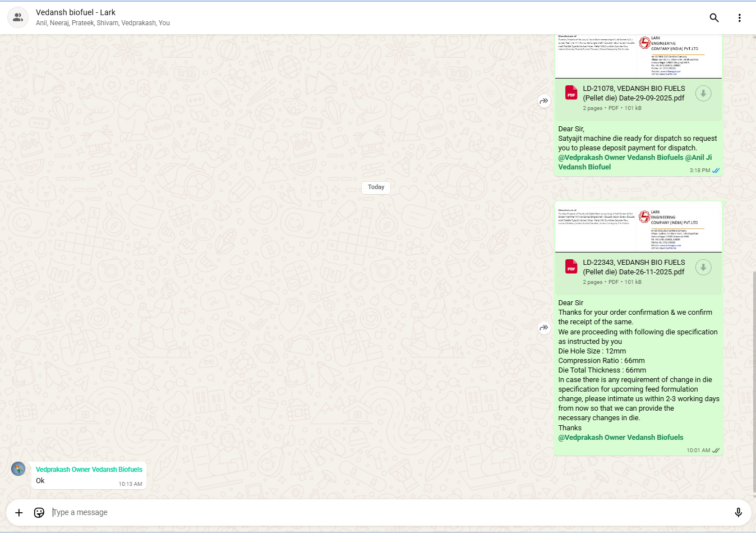Click @Vedprakash mention in the 10:01 AM message
Image resolution: width=756 pixels, height=533 pixels.
click(x=620, y=438)
